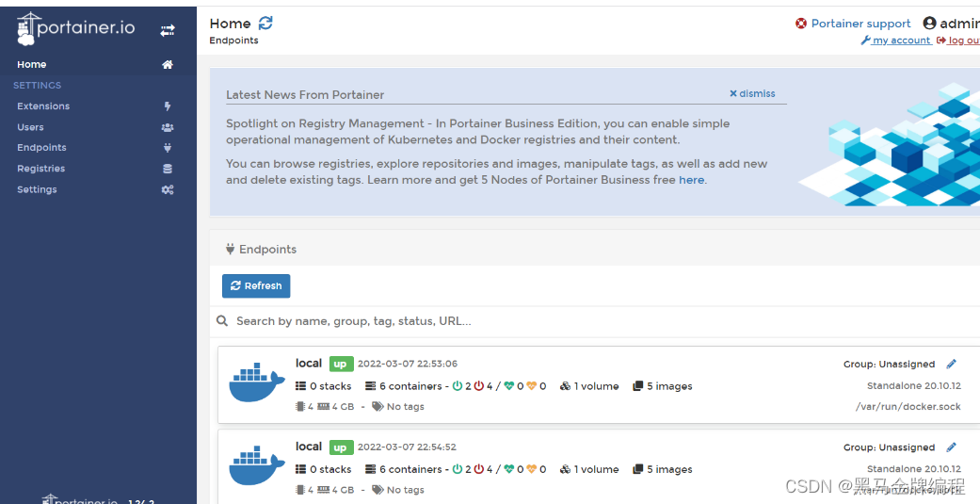Click timestamp 2022-03-07 22:54:52

408,447
